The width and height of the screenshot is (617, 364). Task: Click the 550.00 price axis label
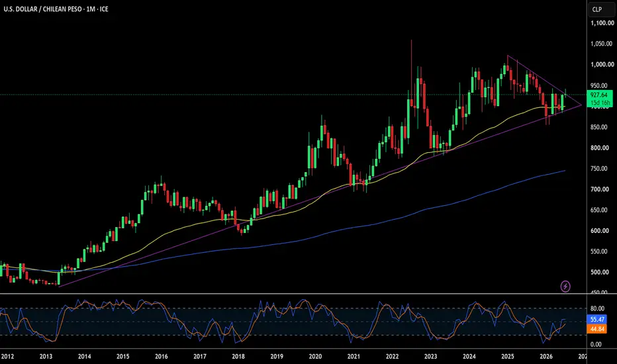pos(600,251)
